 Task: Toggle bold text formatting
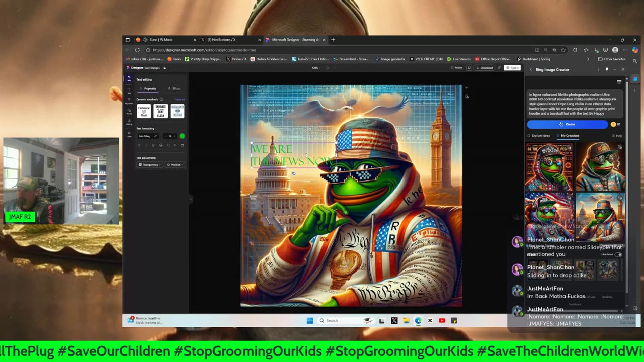coord(139,145)
